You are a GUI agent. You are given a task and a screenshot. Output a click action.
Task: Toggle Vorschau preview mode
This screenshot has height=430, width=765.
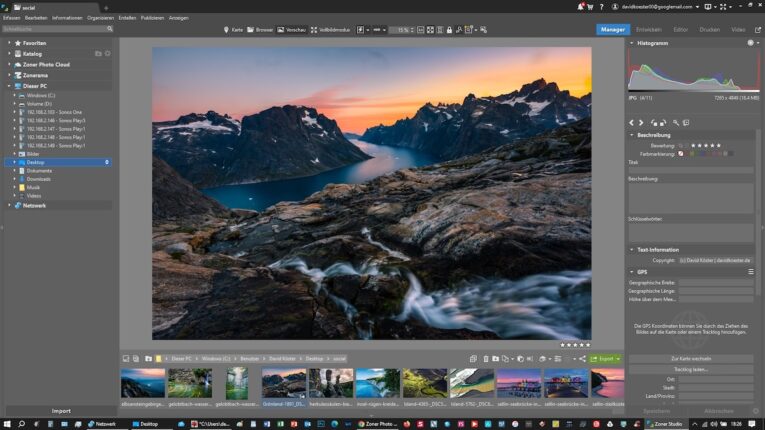[292, 30]
